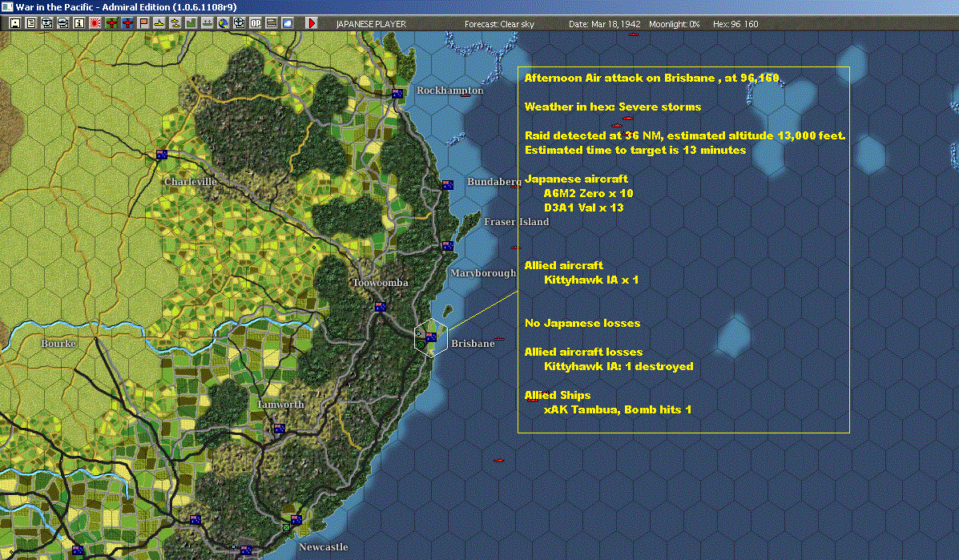Click the 'Toowoomba' map label
Viewport: 959px width, 560px height.
[x=381, y=283]
